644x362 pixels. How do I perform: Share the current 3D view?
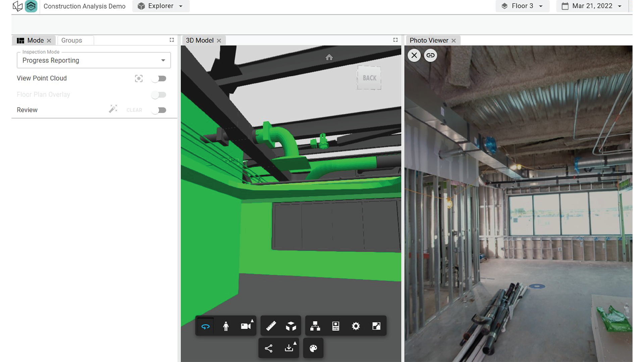coord(269,348)
